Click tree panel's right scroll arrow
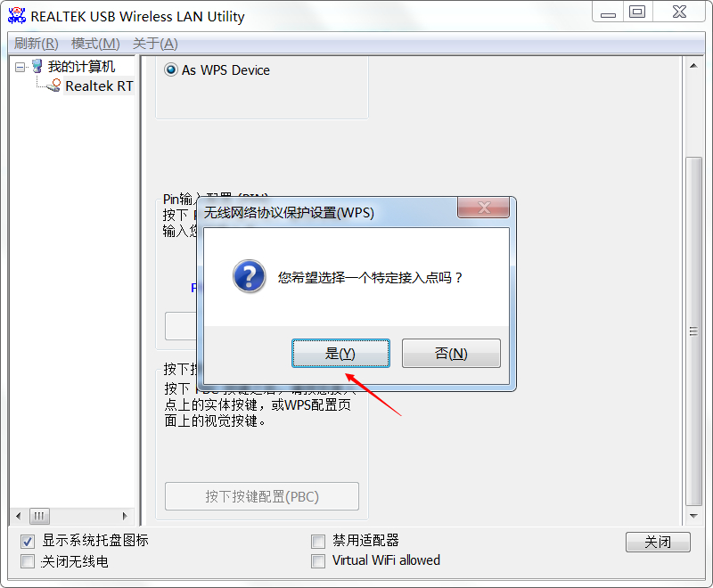 point(125,516)
